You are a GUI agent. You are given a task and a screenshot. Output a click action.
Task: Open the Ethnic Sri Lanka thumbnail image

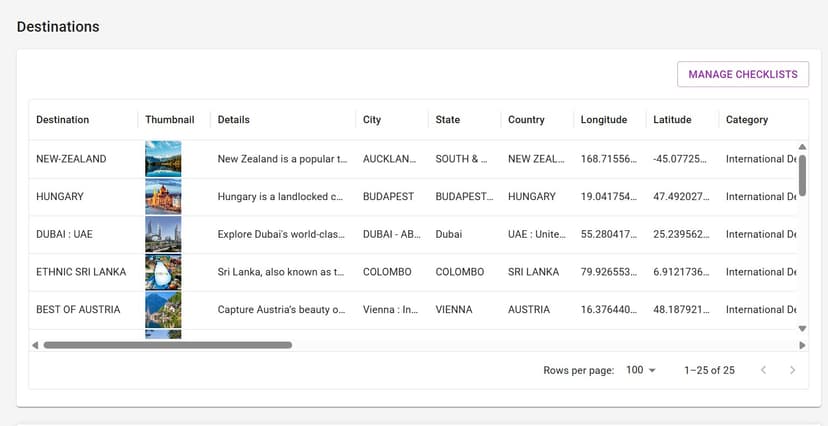(x=163, y=272)
